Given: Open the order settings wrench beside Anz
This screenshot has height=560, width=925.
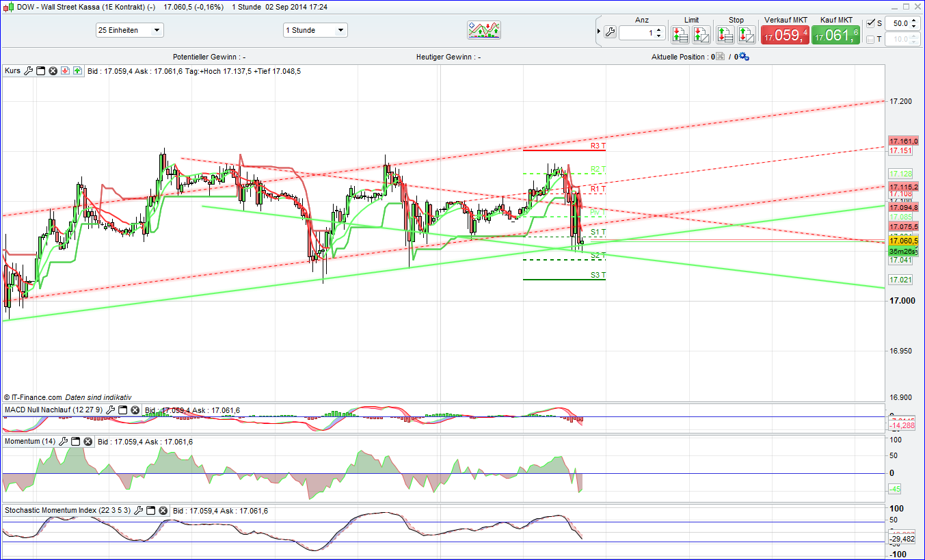Looking at the screenshot, I should [x=610, y=31].
